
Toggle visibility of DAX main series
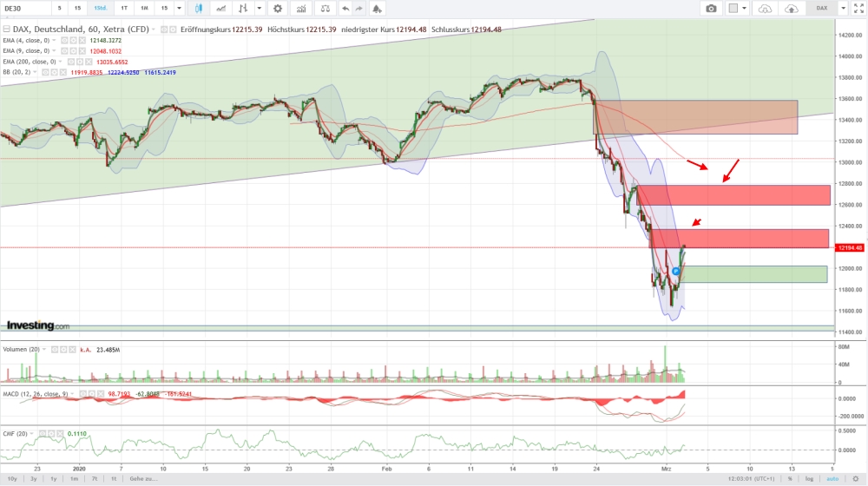tap(164, 30)
